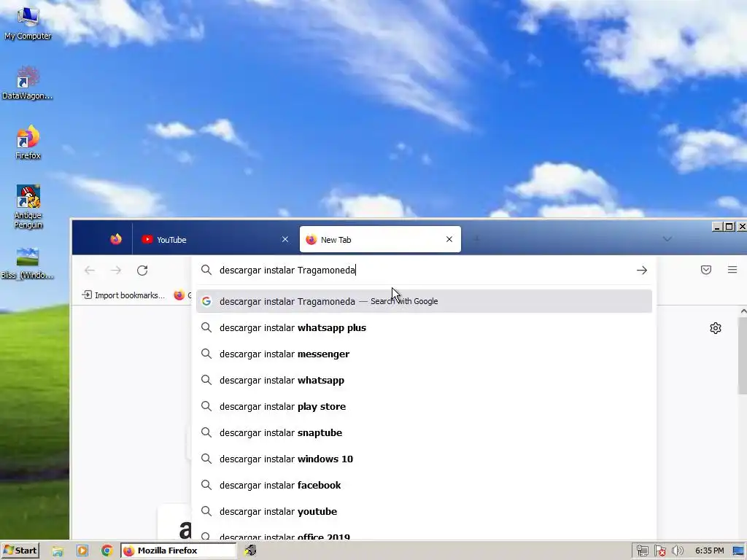747x560 pixels.
Task: Click the show desktop tray icon
Action: point(738,551)
